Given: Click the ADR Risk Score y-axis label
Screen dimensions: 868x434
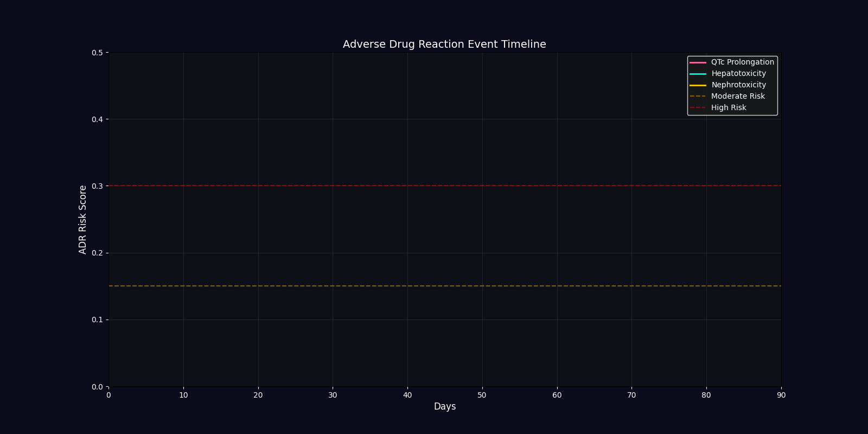Looking at the screenshot, I should coord(83,220).
